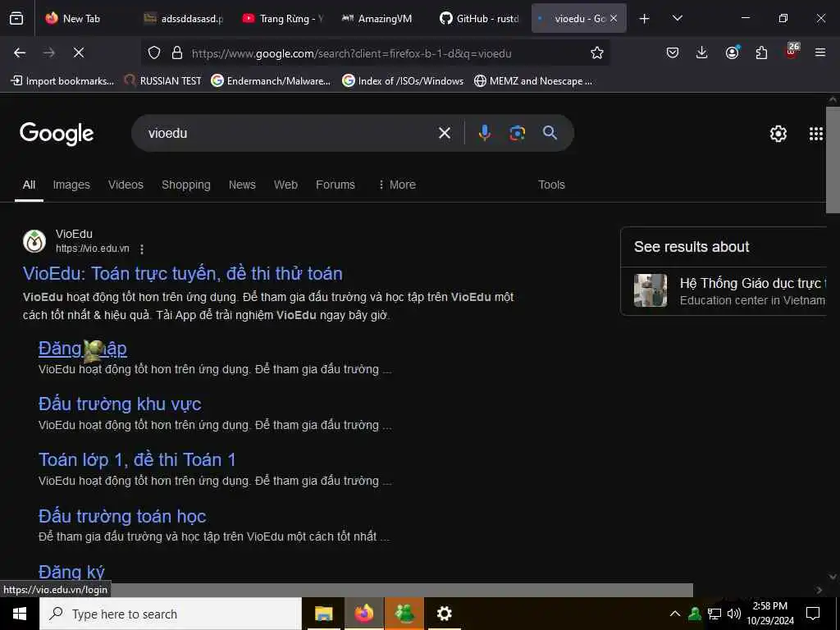This screenshot has height=630, width=840.
Task: Click the vertical page scrollbar
Action: click(x=833, y=160)
